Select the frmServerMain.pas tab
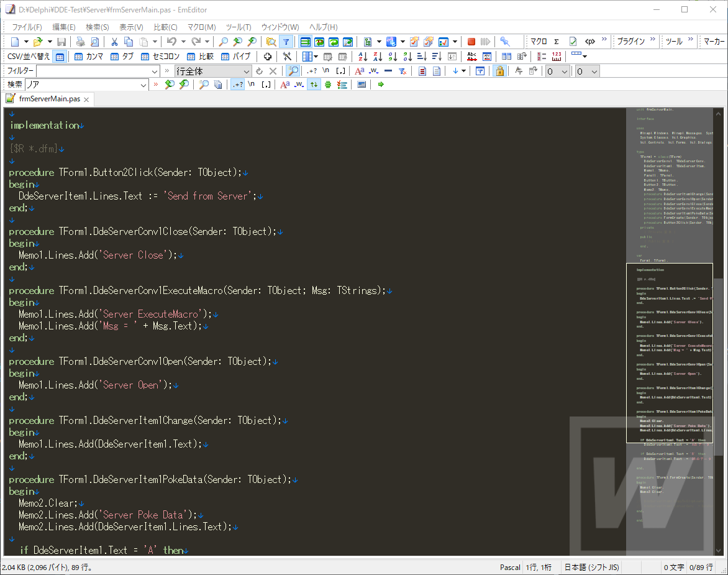The height and width of the screenshot is (575, 728). (48, 99)
